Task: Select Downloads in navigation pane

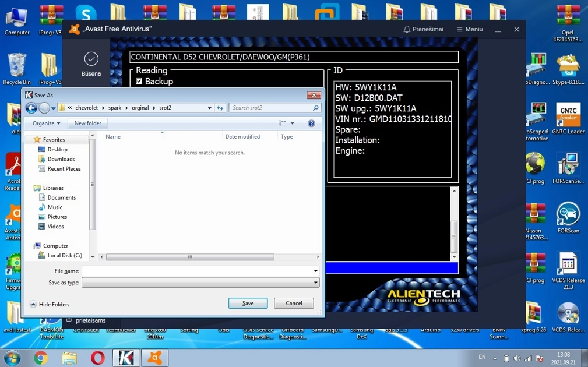Action: [x=61, y=159]
